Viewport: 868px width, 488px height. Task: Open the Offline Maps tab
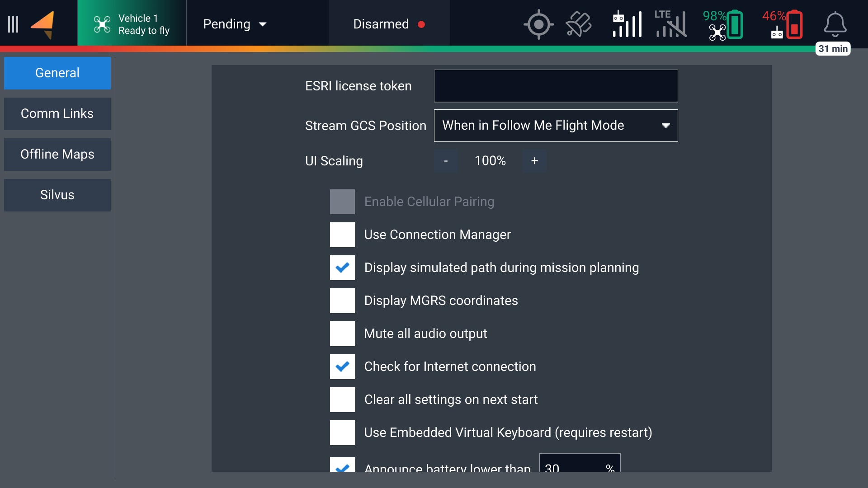point(57,155)
